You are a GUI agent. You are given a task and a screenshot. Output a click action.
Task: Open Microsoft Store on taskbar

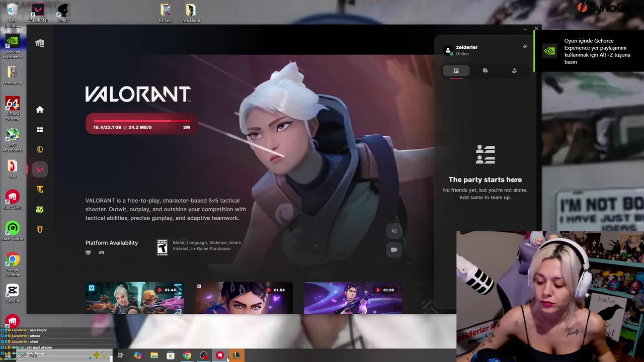click(171, 355)
